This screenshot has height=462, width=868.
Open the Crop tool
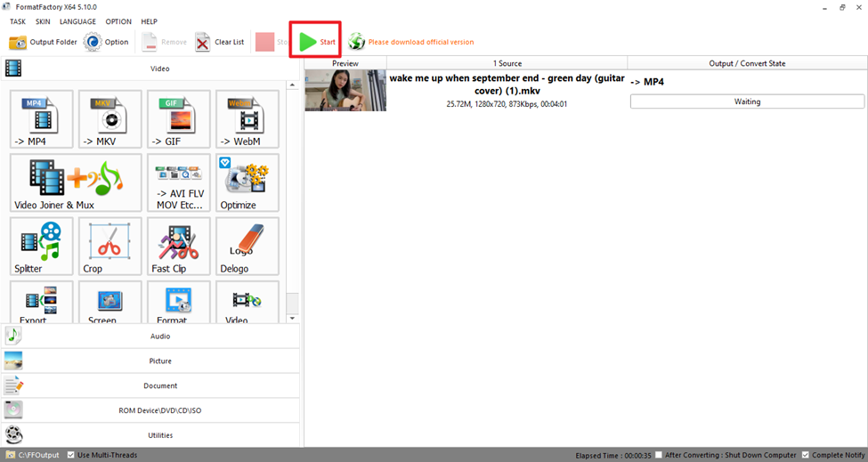coord(110,247)
